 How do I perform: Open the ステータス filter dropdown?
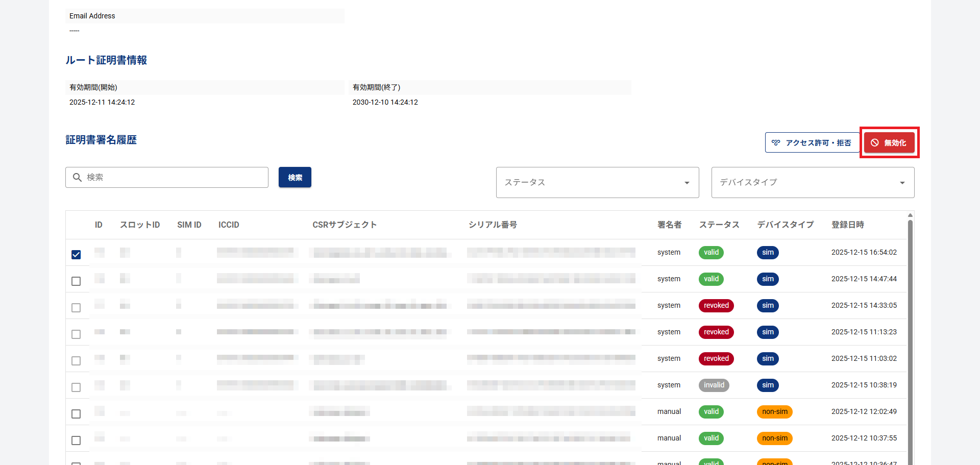[x=597, y=182]
